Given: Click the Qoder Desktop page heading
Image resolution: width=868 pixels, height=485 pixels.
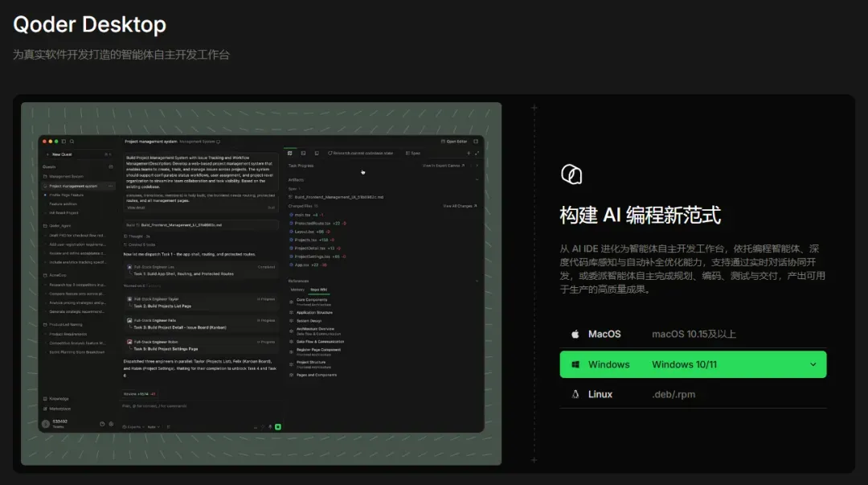Looking at the screenshot, I should tap(90, 24).
